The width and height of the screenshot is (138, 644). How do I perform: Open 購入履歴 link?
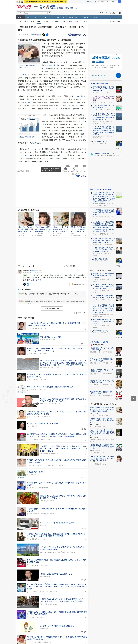(112, 13)
